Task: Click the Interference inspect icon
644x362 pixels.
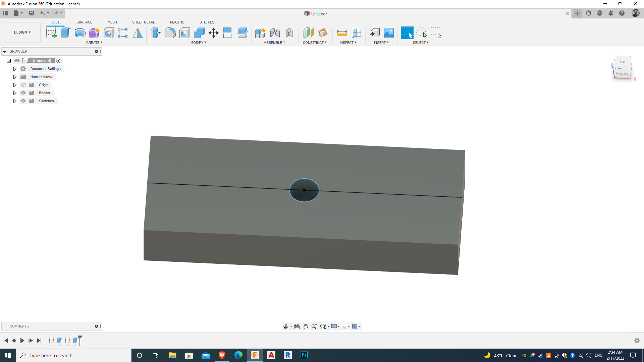Action: point(356,33)
